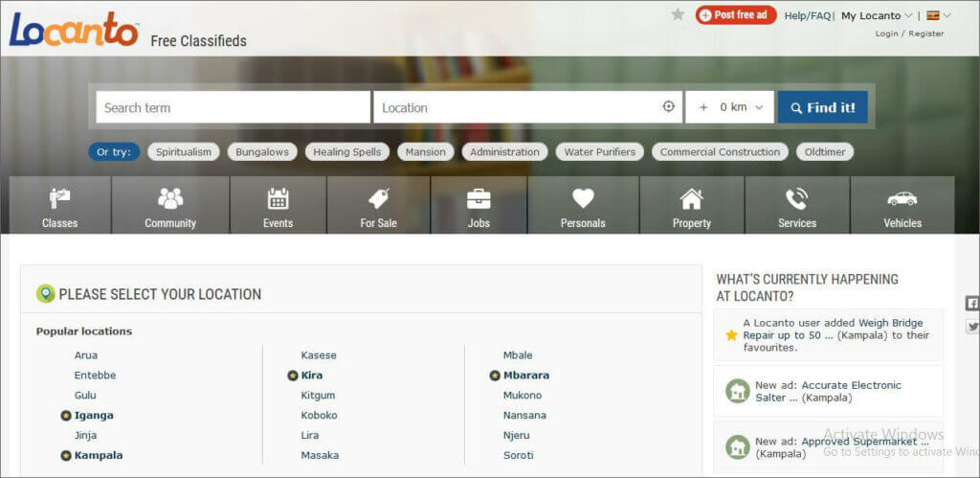
Task: Click the detect-my-location crosshair icon
Action: click(x=669, y=107)
